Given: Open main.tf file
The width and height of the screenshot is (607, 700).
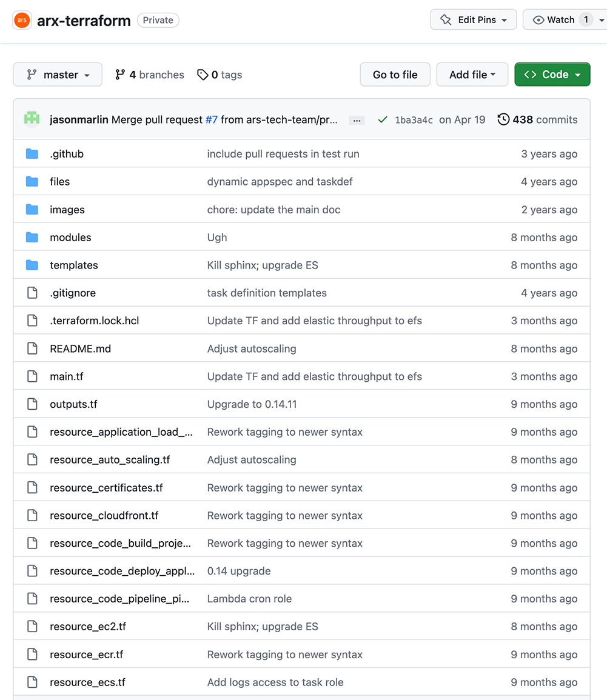Looking at the screenshot, I should pos(67,376).
